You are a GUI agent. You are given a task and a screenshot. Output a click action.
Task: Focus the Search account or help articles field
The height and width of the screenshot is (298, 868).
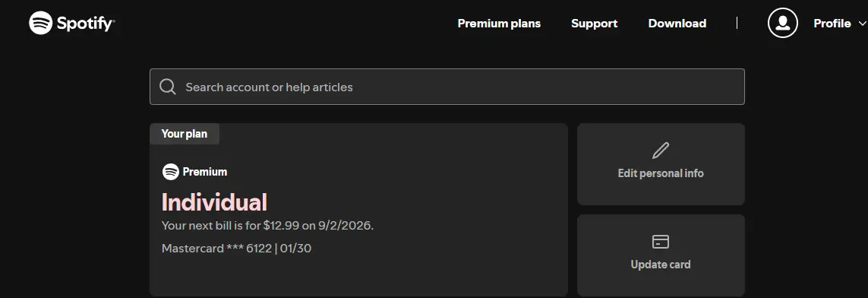pyautogui.click(x=447, y=87)
